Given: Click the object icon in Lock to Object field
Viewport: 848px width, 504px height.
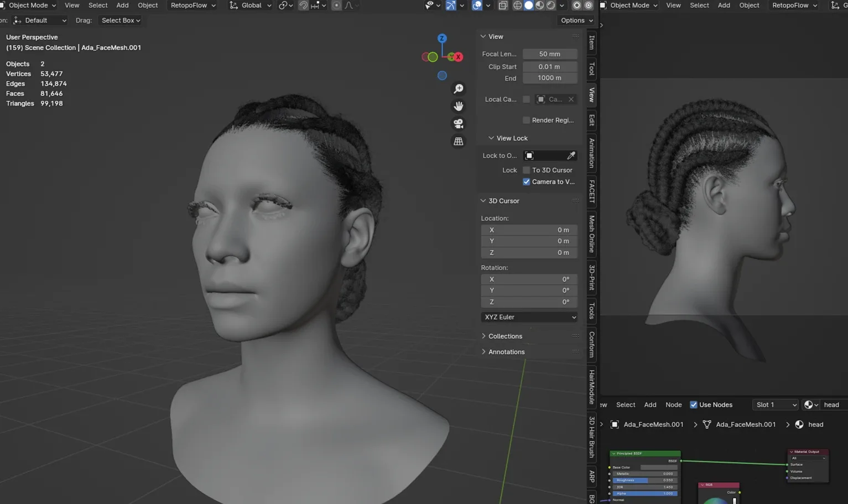Looking at the screenshot, I should point(529,155).
